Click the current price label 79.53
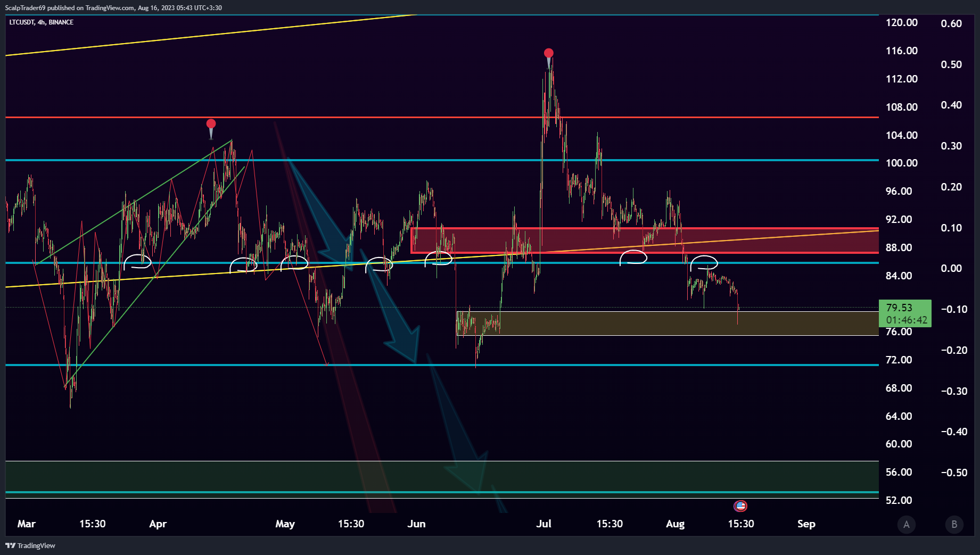This screenshot has width=980, height=555. tap(899, 308)
